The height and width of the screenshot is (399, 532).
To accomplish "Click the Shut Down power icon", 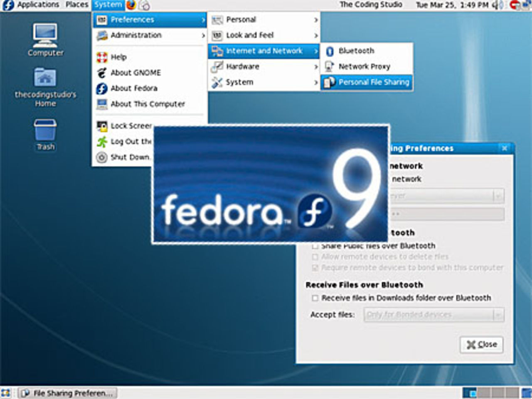I will tap(102, 157).
